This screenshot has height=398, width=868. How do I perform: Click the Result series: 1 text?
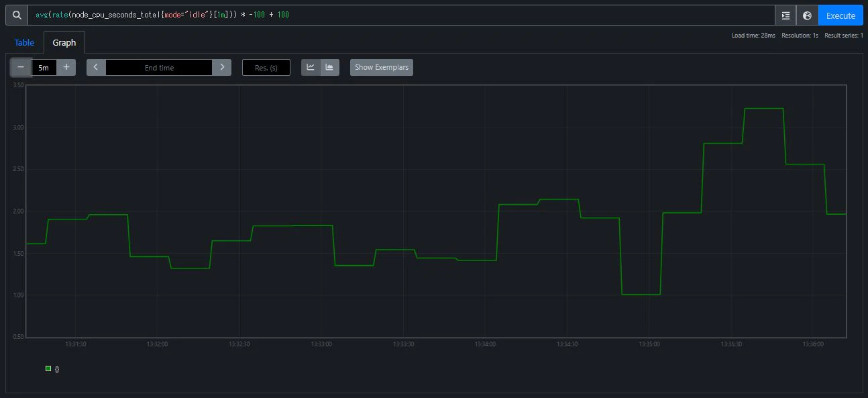tap(844, 36)
